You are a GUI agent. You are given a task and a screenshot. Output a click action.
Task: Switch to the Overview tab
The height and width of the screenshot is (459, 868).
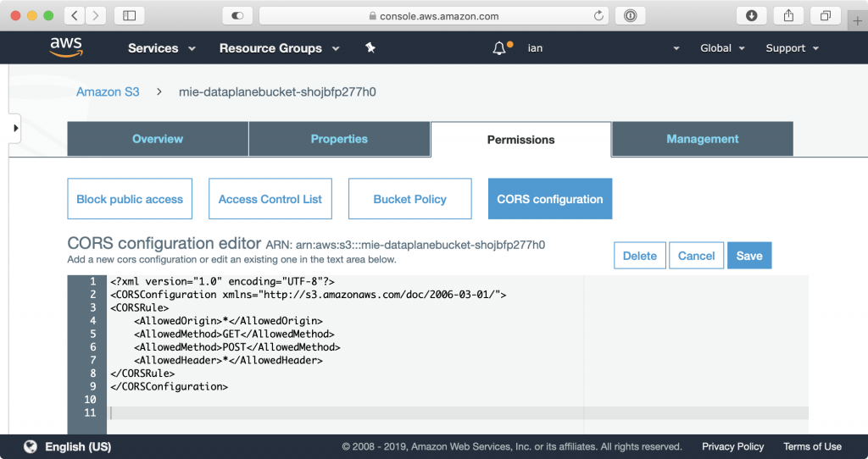158,139
